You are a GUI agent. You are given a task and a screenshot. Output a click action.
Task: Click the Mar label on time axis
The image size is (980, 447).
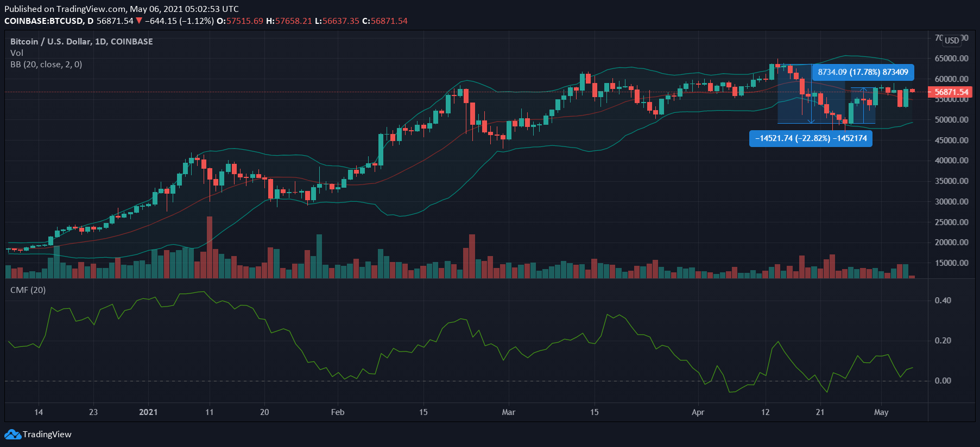509,412
